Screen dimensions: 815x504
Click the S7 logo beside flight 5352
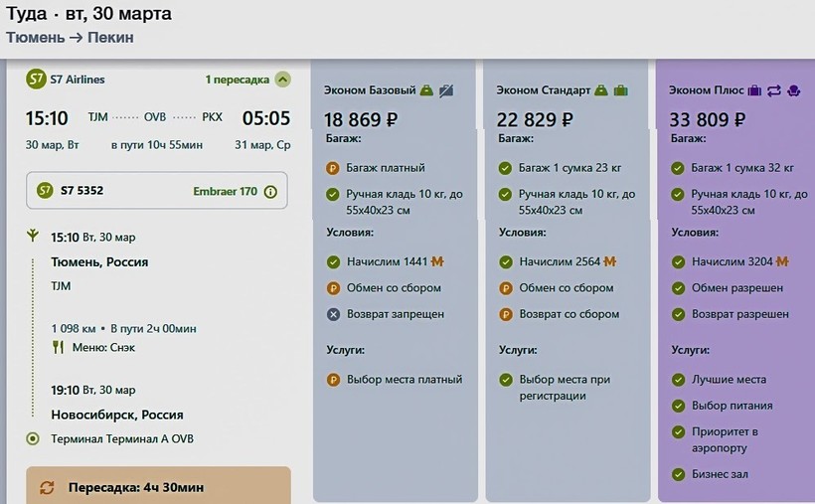pos(45,191)
